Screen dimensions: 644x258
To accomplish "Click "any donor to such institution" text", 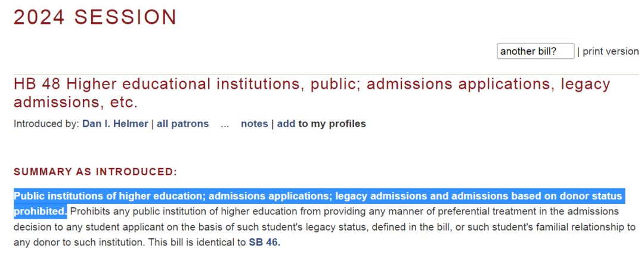I will click(x=78, y=242).
